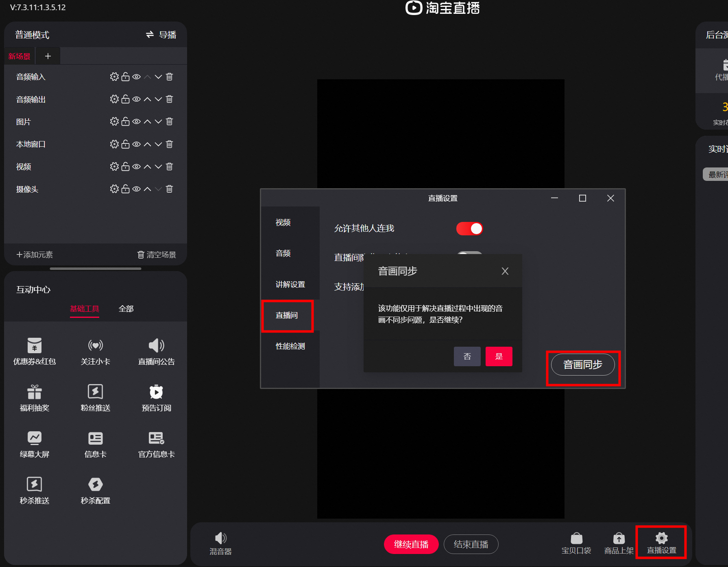Open 优惠券&红包 tool
This screenshot has height=567, width=728.
(35, 352)
